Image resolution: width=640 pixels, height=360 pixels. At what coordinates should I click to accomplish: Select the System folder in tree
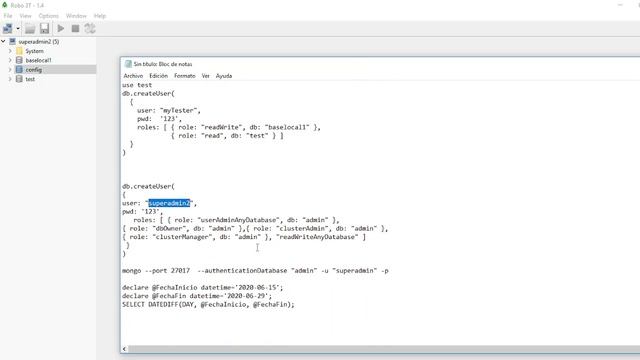[34, 51]
